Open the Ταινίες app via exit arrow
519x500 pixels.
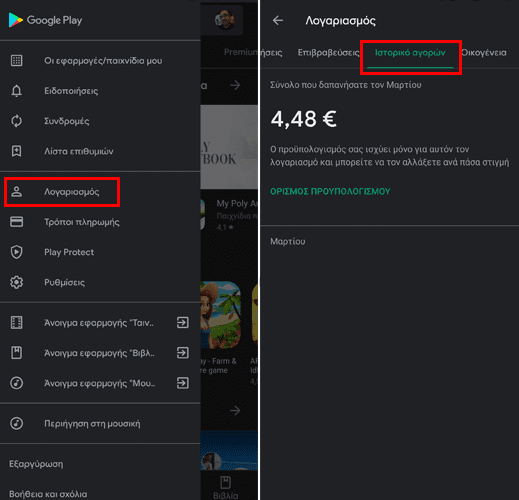[x=183, y=323]
